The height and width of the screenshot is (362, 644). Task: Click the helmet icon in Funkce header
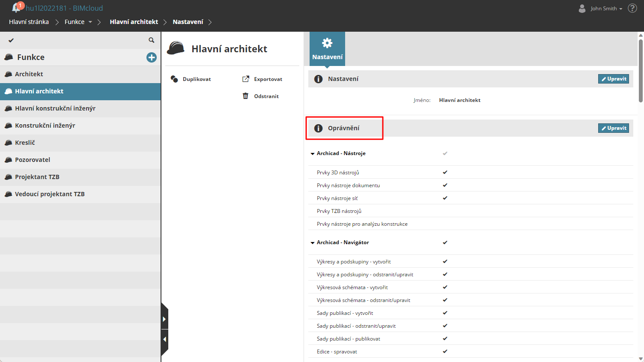(9, 57)
